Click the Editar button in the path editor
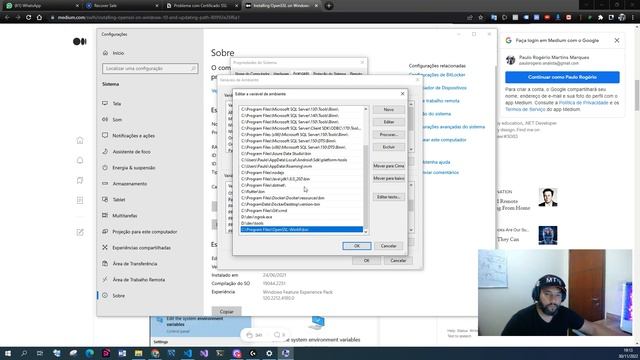 [x=389, y=122]
